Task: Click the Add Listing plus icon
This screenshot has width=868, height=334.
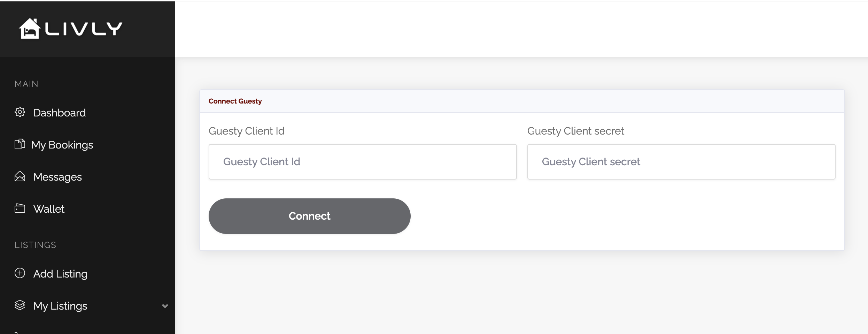Action: click(x=20, y=273)
